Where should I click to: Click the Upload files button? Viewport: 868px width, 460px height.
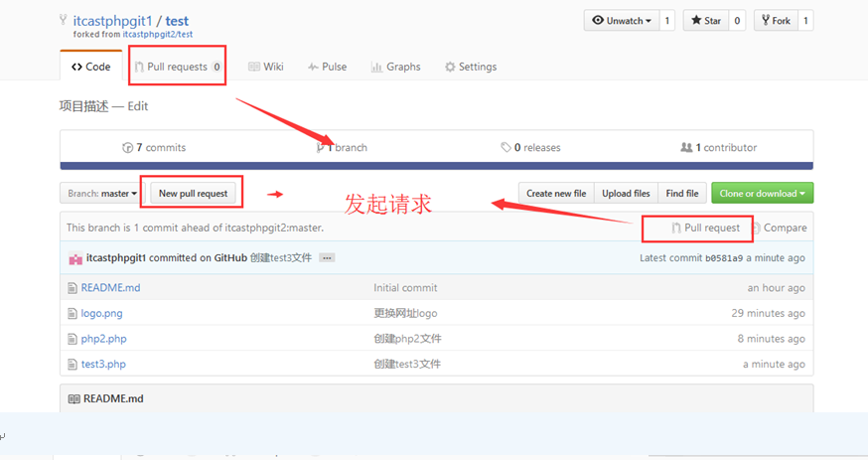626,193
